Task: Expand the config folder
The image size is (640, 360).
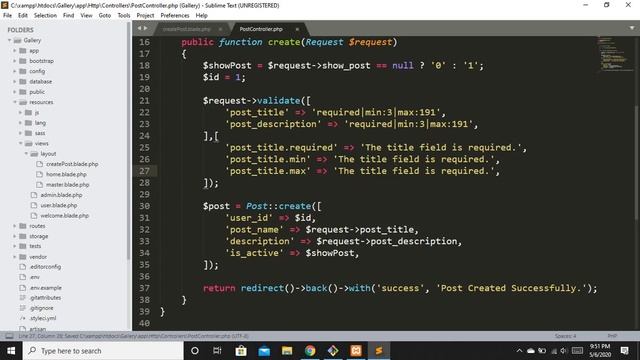Action: pyautogui.click(x=15, y=71)
